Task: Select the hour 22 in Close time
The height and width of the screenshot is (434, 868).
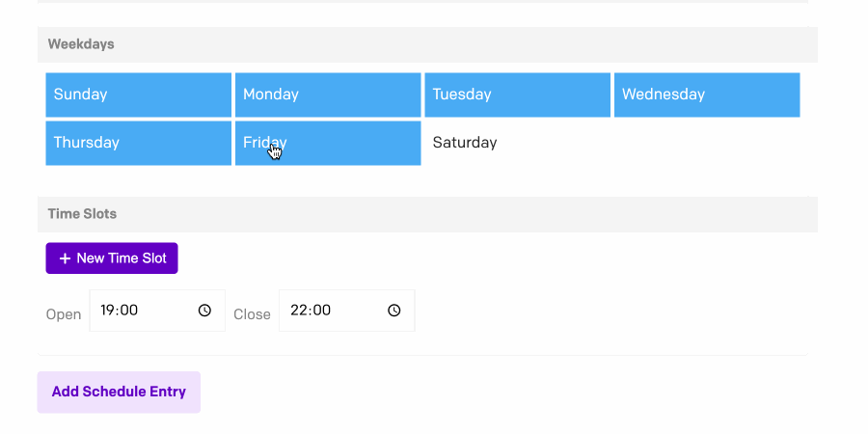Action: [298, 311]
